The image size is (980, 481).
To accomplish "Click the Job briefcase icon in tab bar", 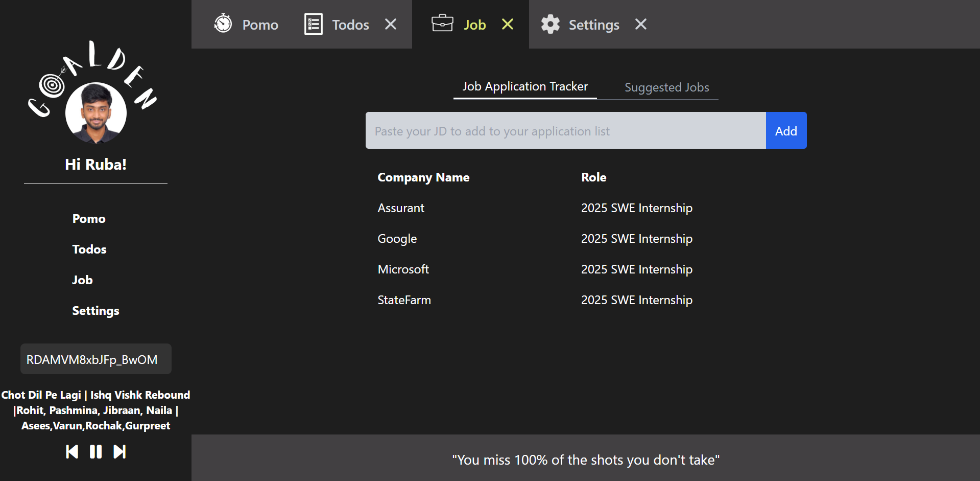I will click(x=442, y=24).
